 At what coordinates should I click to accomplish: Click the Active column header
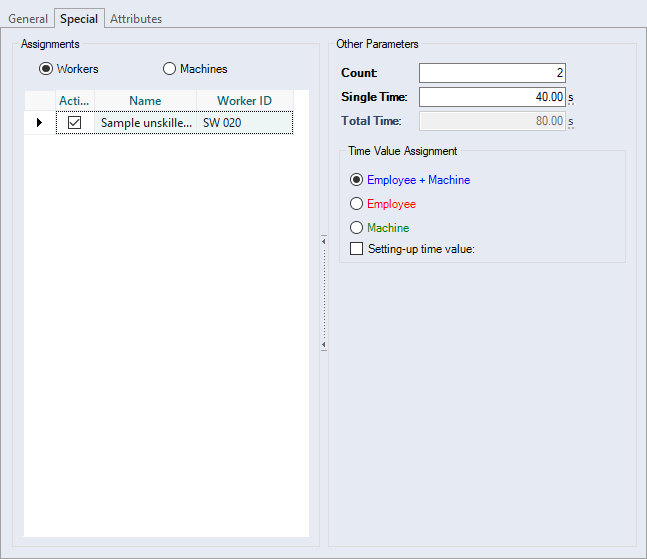coord(74,101)
